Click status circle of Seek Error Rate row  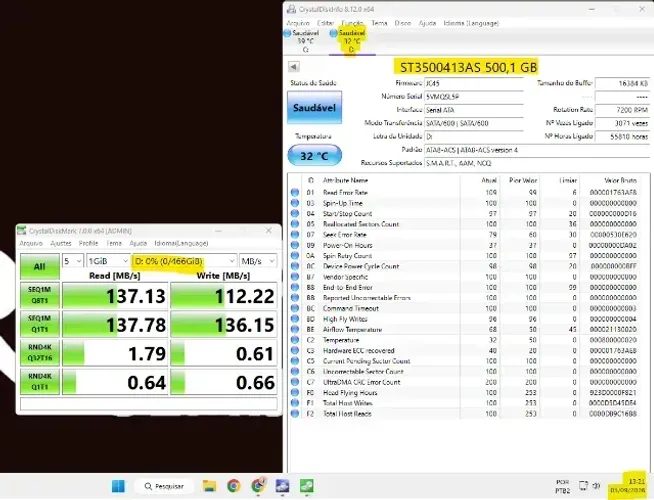coord(295,234)
